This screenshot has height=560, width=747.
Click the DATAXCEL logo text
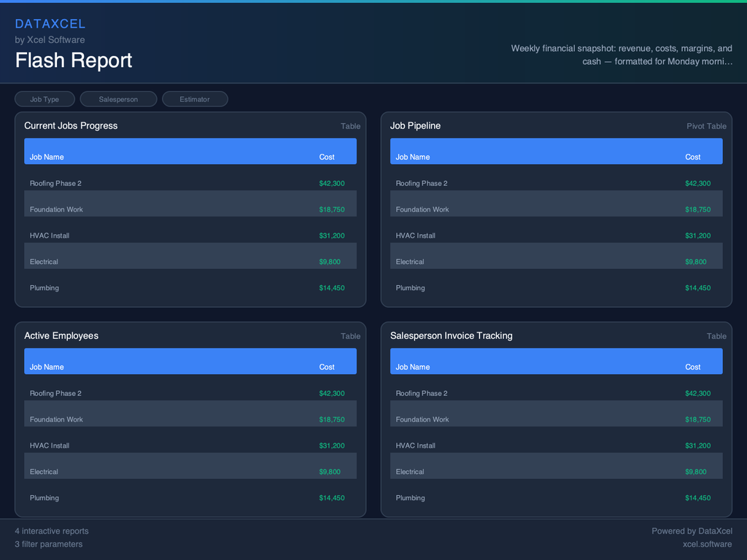click(x=50, y=24)
